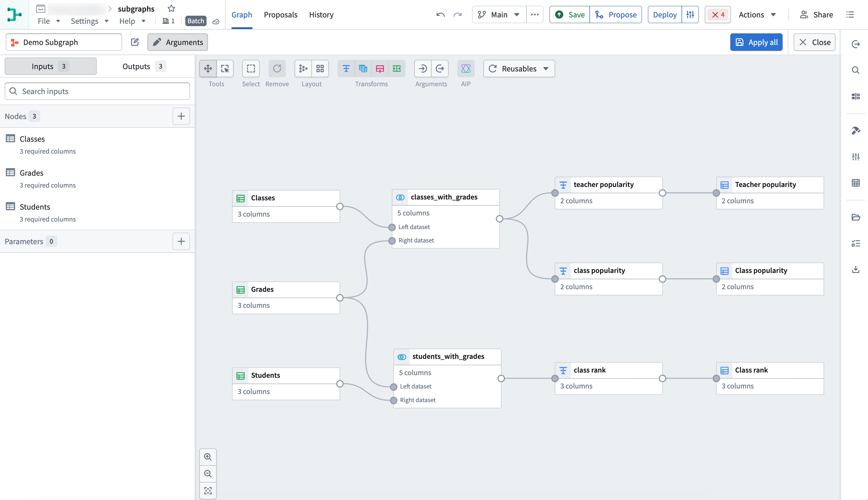The height and width of the screenshot is (500, 868).
Task: Add a join transform icon
Action: coord(363,69)
